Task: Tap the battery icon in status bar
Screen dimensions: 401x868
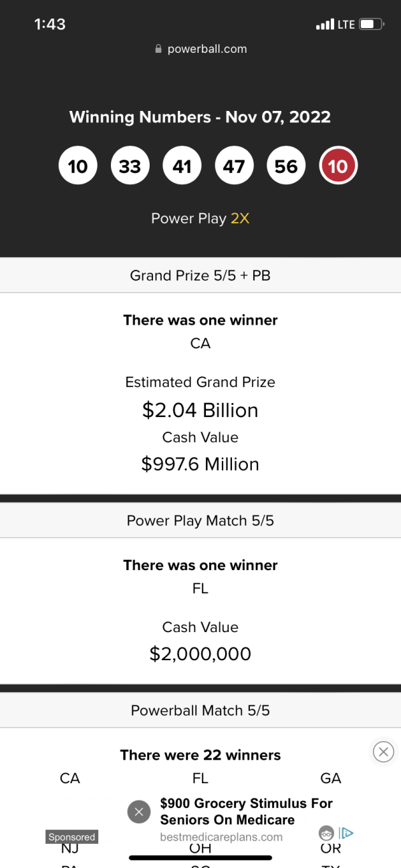Action: 372,25
